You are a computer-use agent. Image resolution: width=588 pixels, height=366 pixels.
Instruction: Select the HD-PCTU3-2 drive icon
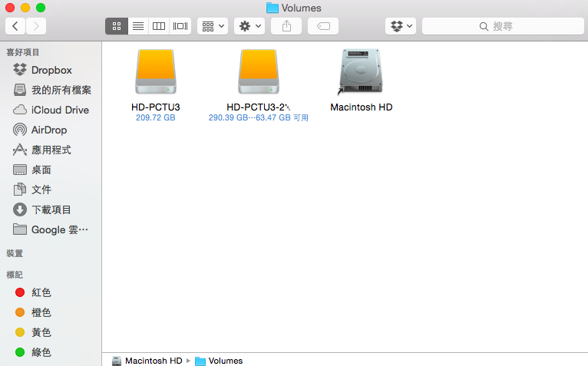click(x=259, y=71)
